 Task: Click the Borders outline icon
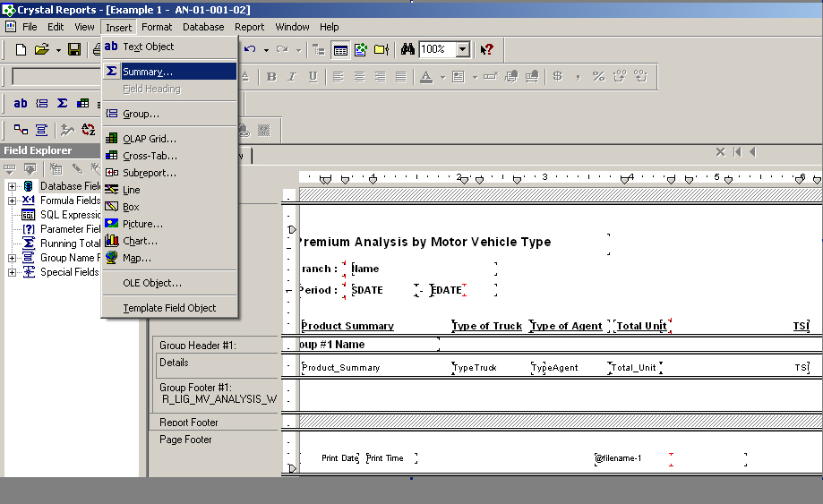point(459,77)
